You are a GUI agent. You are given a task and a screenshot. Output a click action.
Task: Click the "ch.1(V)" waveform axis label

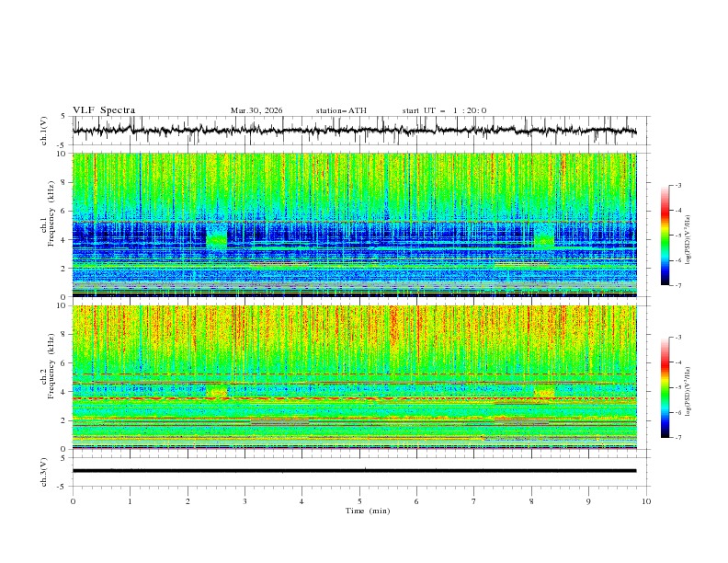click(44, 131)
